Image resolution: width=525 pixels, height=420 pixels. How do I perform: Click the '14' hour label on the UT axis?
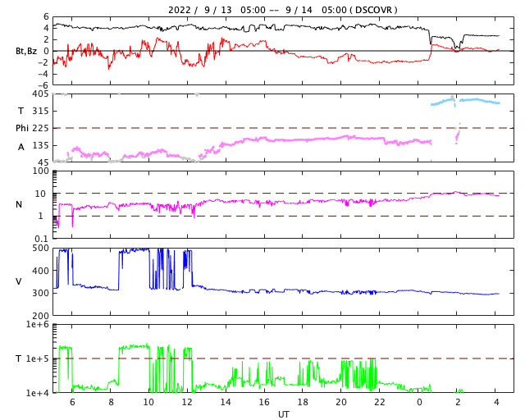coord(226,402)
